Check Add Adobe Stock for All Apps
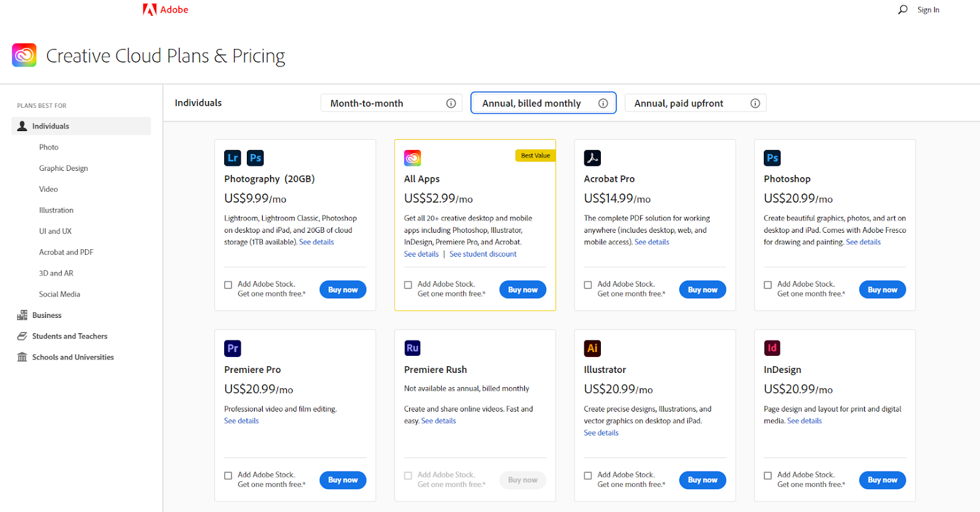Image resolution: width=980 pixels, height=512 pixels. point(408,285)
